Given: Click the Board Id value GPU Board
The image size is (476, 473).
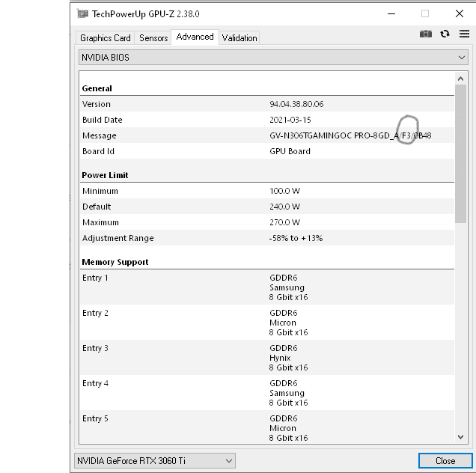Looking at the screenshot, I should click(290, 151).
